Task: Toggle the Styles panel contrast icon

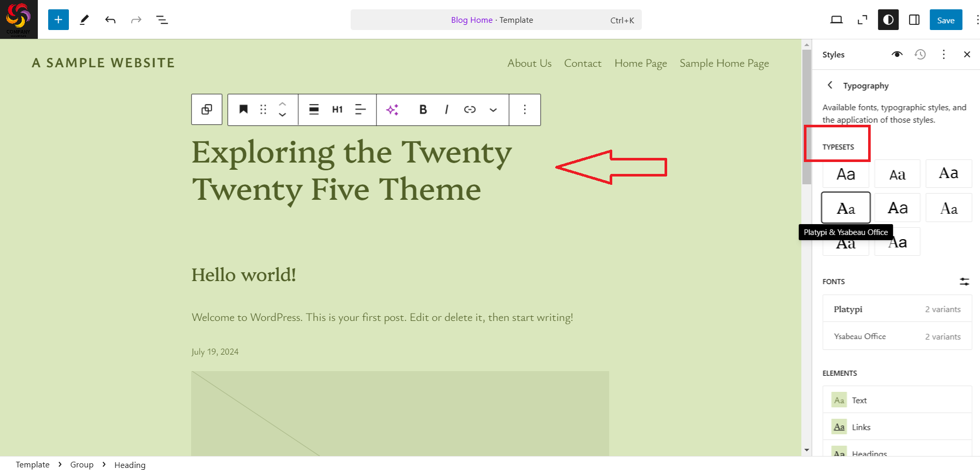Action: (x=888, y=20)
